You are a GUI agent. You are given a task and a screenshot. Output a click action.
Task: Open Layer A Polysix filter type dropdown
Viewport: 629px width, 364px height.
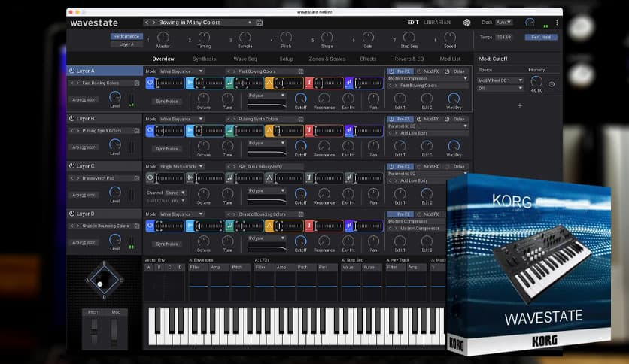[267, 96]
